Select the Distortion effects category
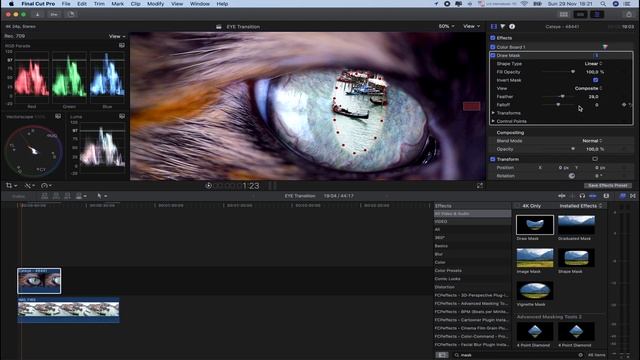This screenshot has height=360, width=640. pyautogui.click(x=444, y=287)
